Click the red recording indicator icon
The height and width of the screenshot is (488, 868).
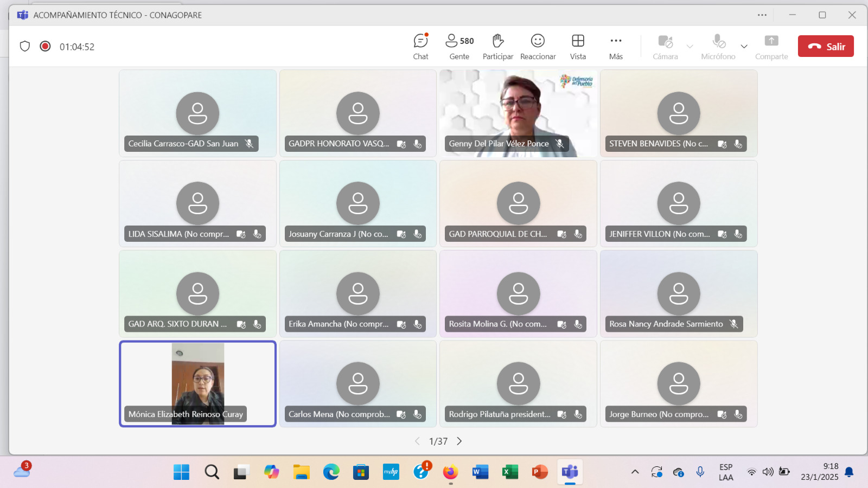(45, 47)
